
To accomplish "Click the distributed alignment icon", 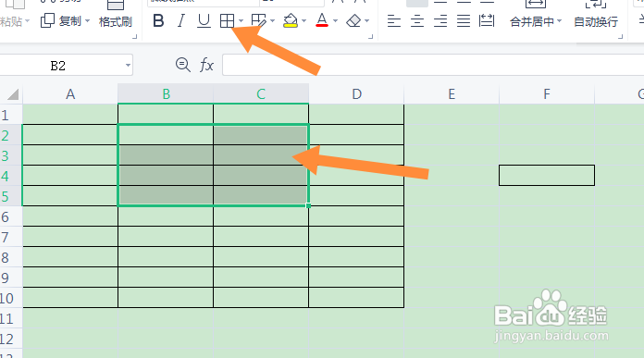I will 487,20.
